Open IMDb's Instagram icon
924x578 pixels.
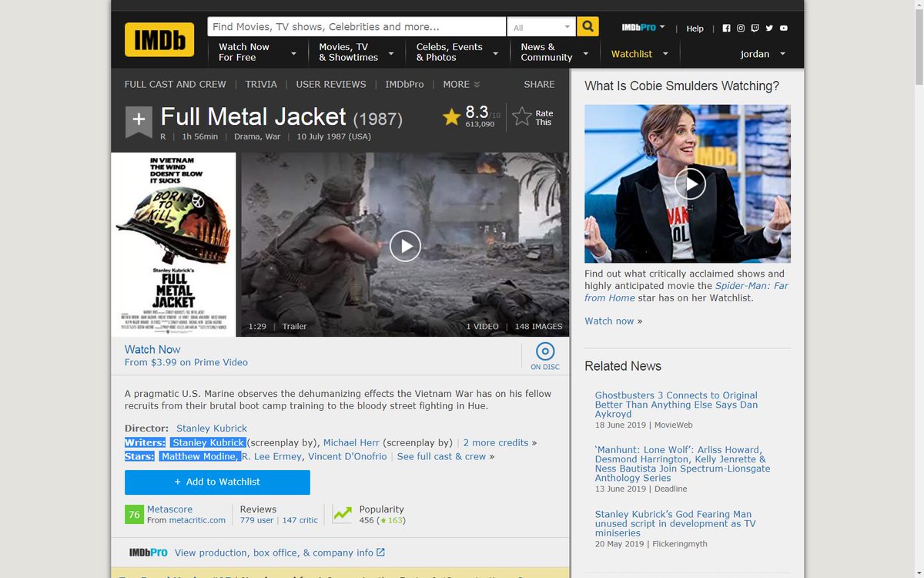point(741,29)
